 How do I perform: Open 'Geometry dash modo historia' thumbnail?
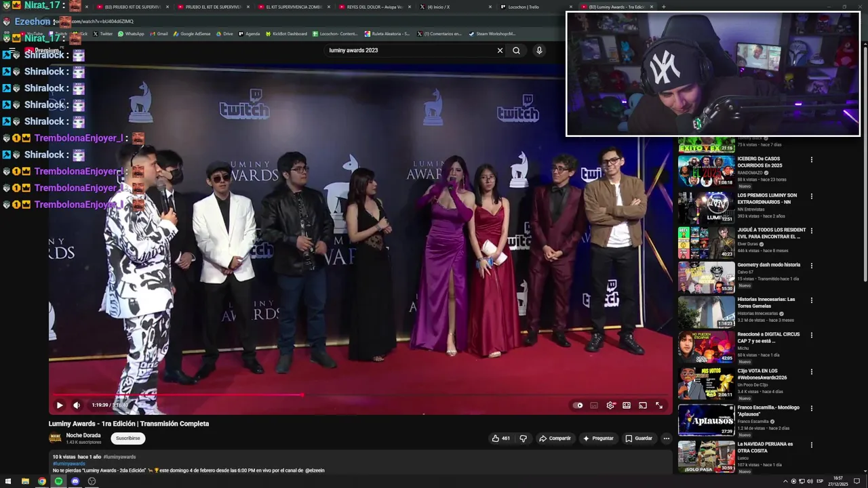(706, 277)
